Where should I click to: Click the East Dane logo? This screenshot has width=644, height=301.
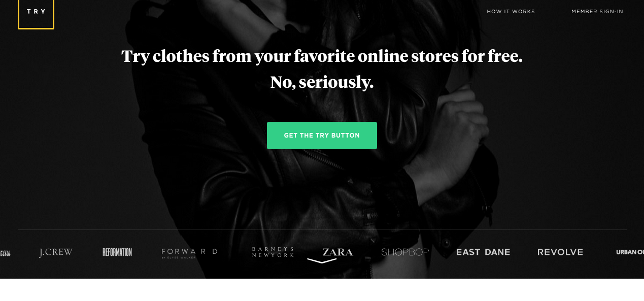tap(483, 252)
